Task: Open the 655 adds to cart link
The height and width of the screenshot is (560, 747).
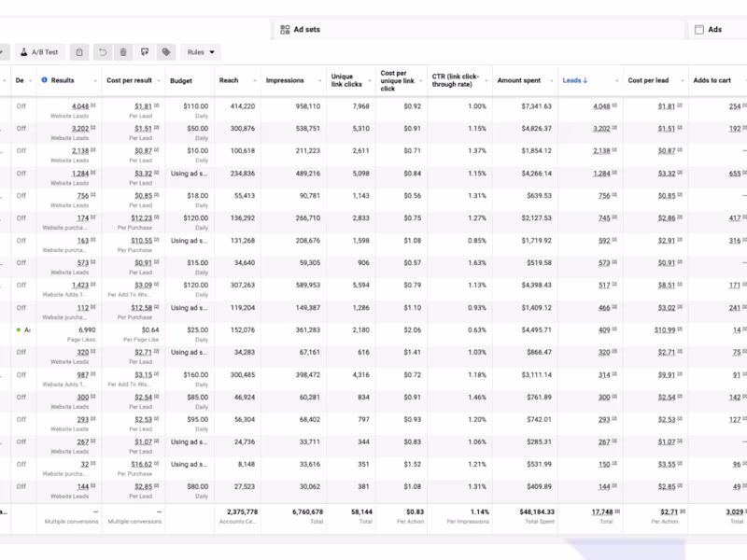Action: click(735, 174)
